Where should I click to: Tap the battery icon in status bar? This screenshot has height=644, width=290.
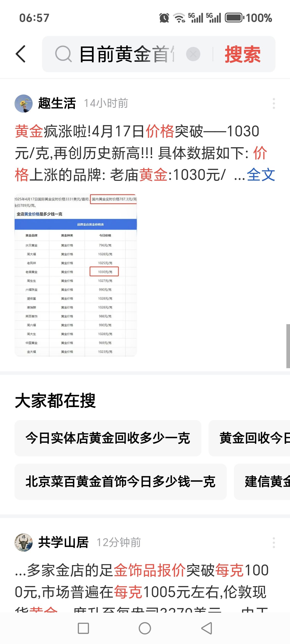[x=234, y=18]
